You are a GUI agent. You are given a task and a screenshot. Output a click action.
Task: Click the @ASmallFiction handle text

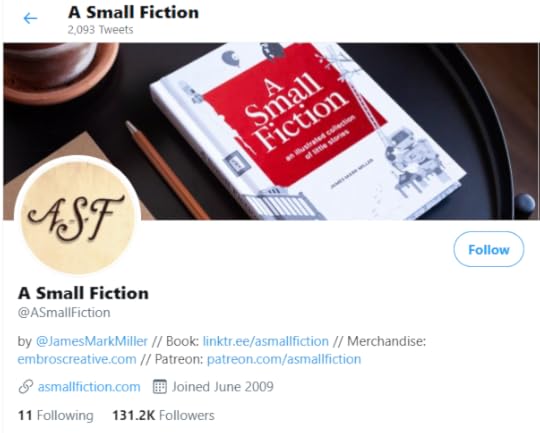(x=64, y=312)
